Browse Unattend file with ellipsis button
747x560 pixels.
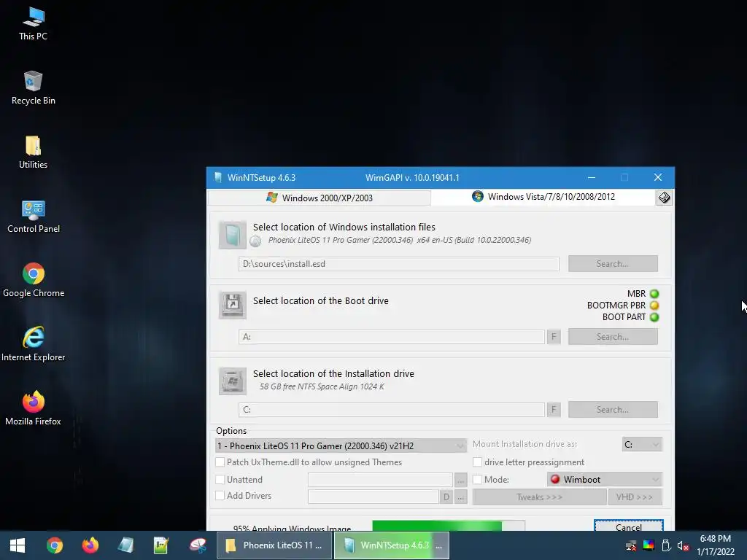point(460,480)
